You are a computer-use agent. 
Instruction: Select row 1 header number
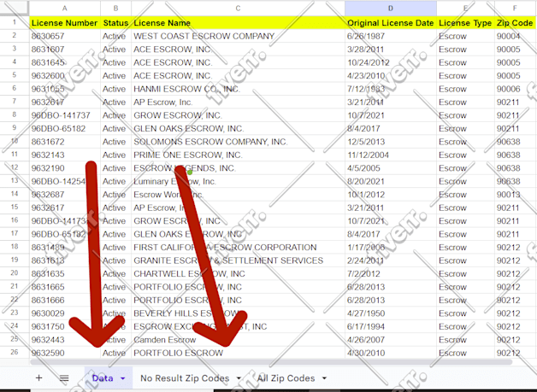coord(15,22)
